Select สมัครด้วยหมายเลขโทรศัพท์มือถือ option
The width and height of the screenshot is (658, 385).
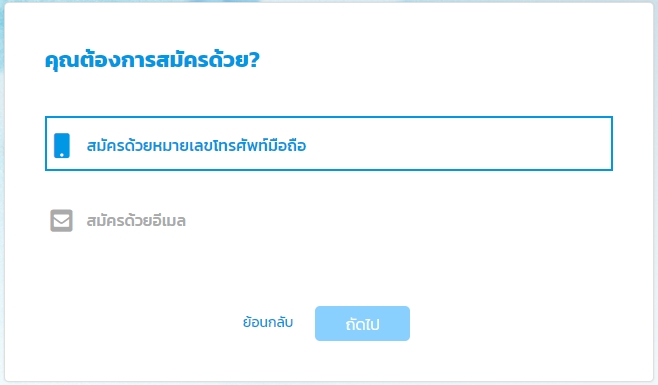click(x=329, y=144)
